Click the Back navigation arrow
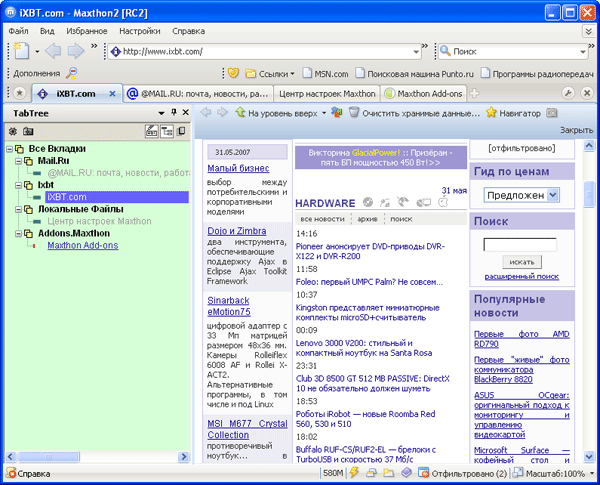The width and height of the screenshot is (600, 485). [53, 51]
